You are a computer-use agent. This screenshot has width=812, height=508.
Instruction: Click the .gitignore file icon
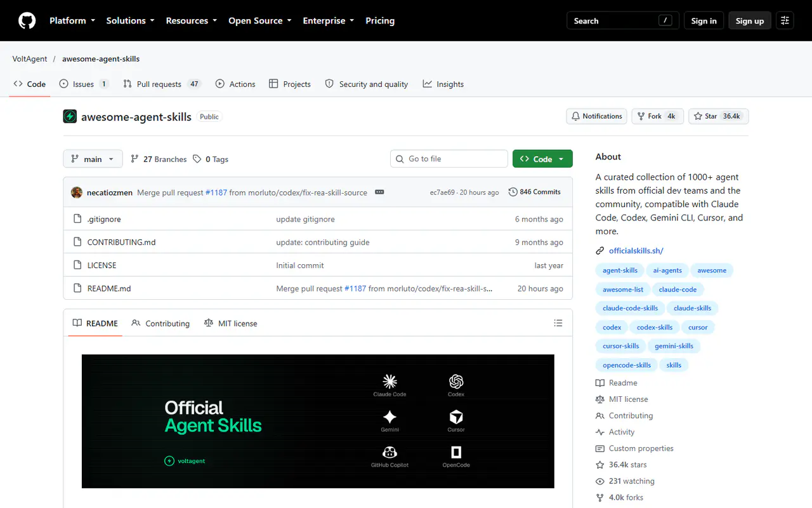[77, 219]
